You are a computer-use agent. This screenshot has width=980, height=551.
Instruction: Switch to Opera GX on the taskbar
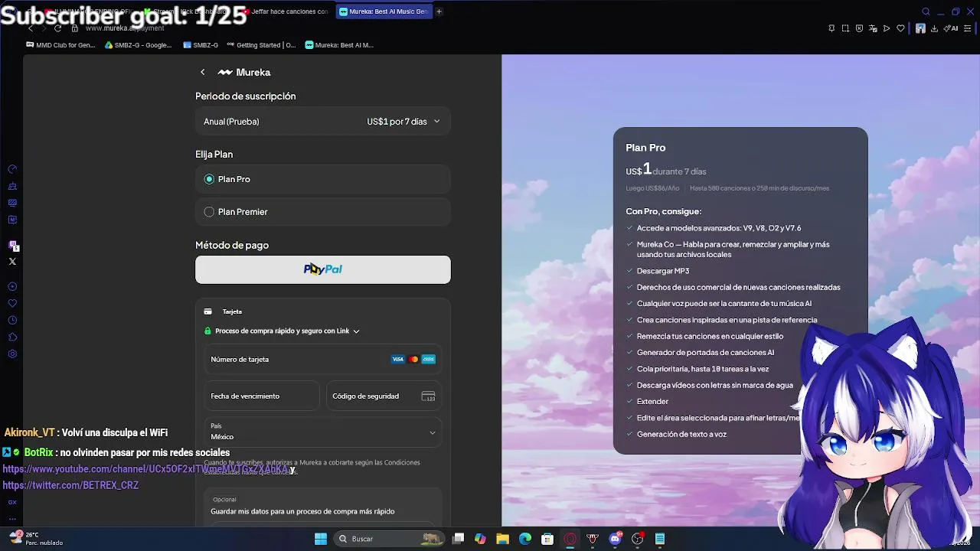pyautogui.click(x=570, y=539)
